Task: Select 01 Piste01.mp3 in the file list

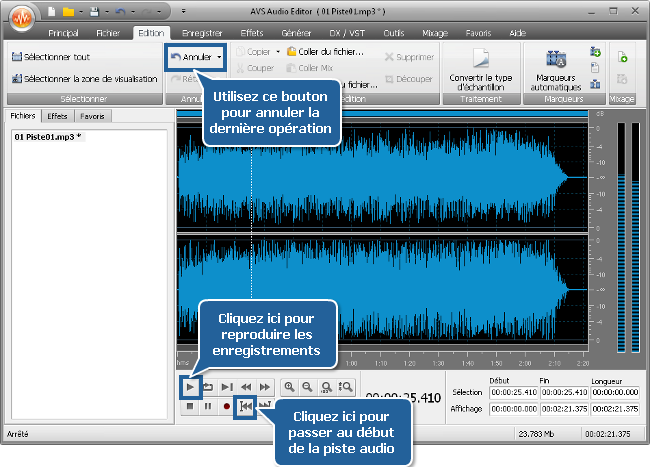Action: (47, 136)
